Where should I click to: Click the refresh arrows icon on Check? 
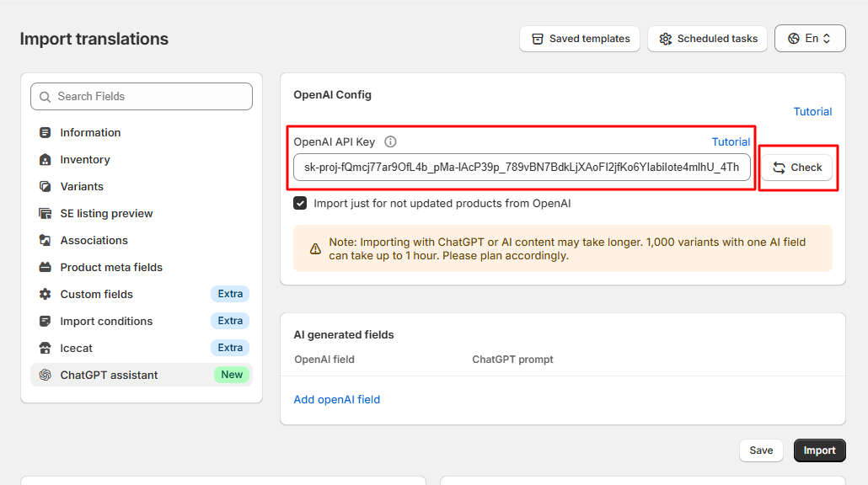(x=779, y=168)
